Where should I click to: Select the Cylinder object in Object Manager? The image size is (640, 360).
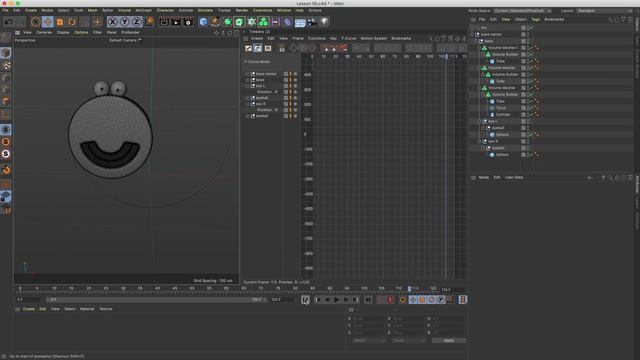[x=503, y=115]
